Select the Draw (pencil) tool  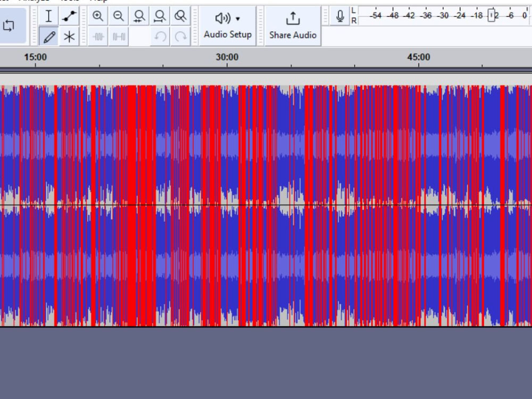point(48,36)
